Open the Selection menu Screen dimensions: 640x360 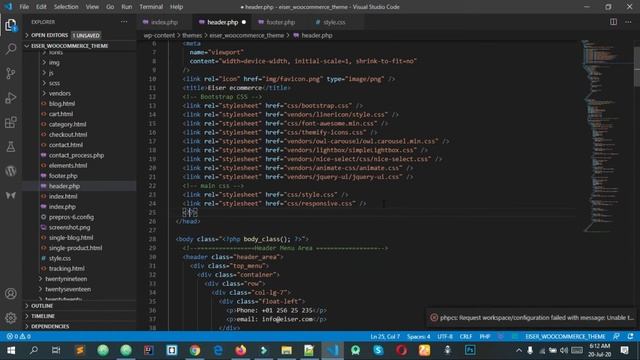click(66, 7)
